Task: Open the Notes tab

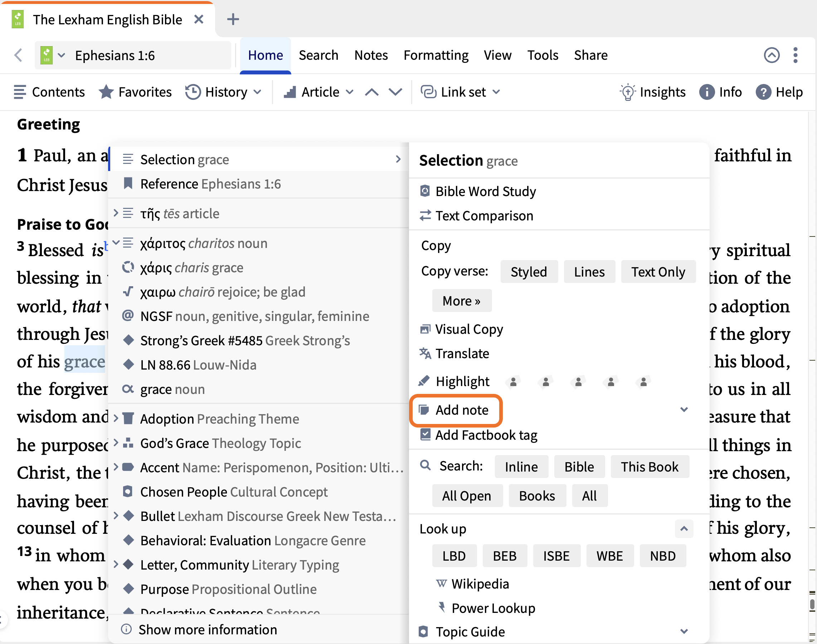Action: tap(371, 55)
